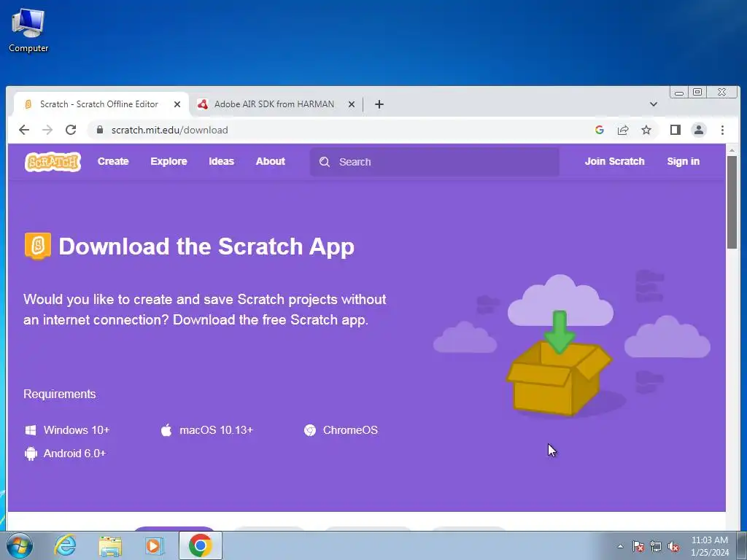This screenshot has height=560, width=747.
Task: Click the Windows 10+ requirement text
Action: 77,430
